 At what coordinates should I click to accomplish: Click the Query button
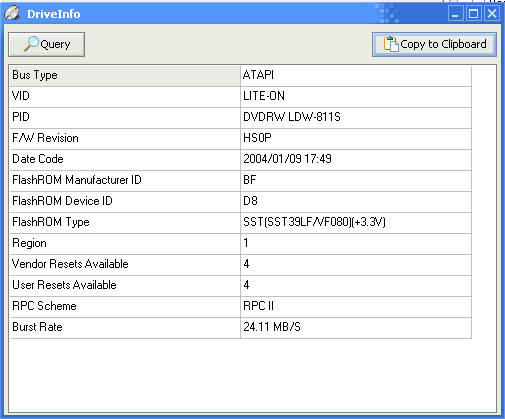47,44
